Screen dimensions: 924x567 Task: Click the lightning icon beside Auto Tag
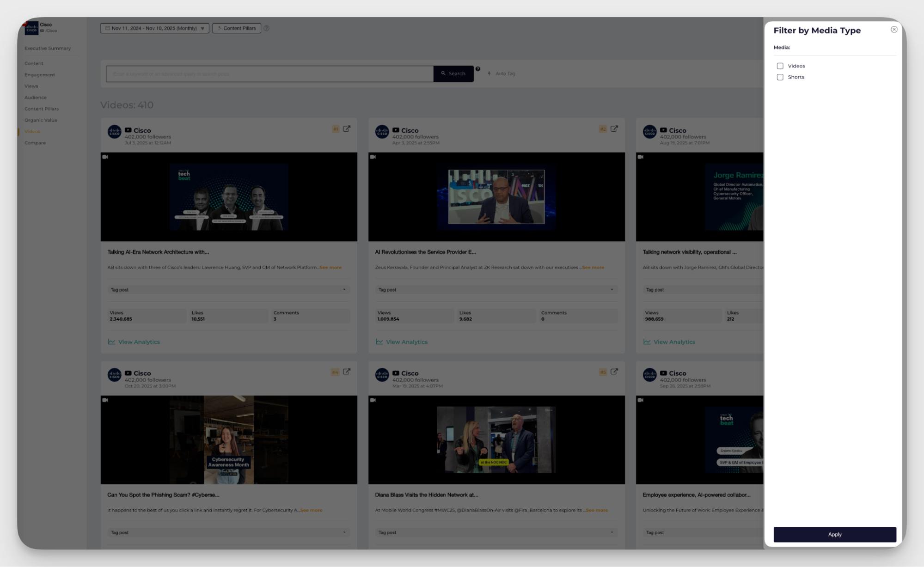click(x=490, y=73)
